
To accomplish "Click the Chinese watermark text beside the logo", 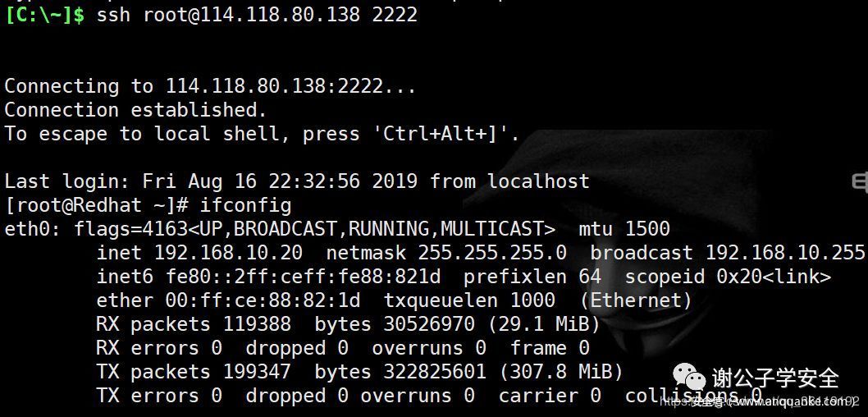I will [775, 378].
